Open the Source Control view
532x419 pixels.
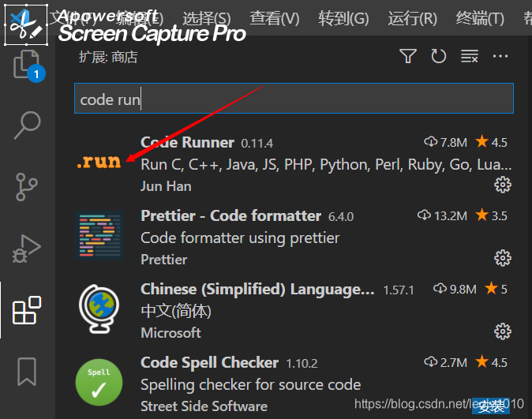[x=26, y=186]
